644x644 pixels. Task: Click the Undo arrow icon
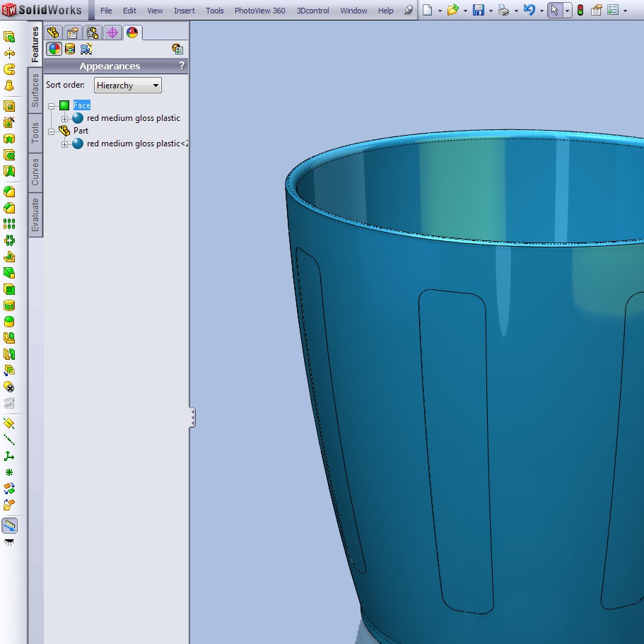[x=529, y=11]
